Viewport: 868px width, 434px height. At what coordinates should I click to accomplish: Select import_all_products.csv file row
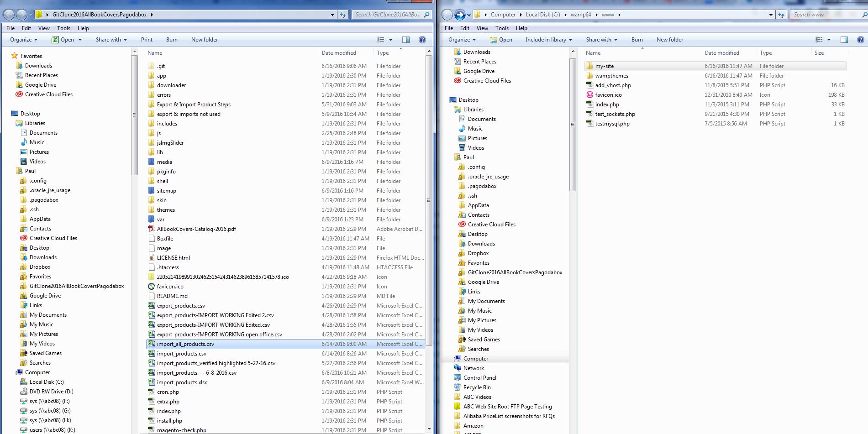coord(286,344)
